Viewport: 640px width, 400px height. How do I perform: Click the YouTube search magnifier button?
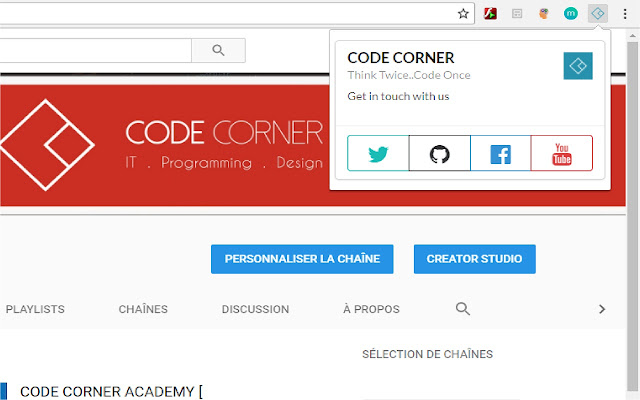tap(218, 51)
